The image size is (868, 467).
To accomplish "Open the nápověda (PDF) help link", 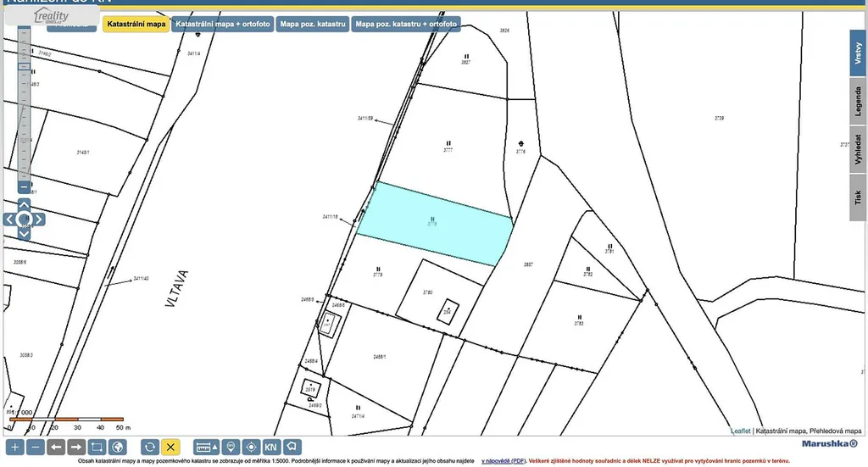I will [504, 461].
